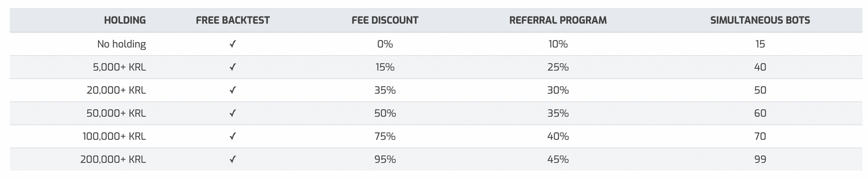The width and height of the screenshot is (868, 179).
Task: Select the FREE BACKTEST column header
Action: coord(233,20)
